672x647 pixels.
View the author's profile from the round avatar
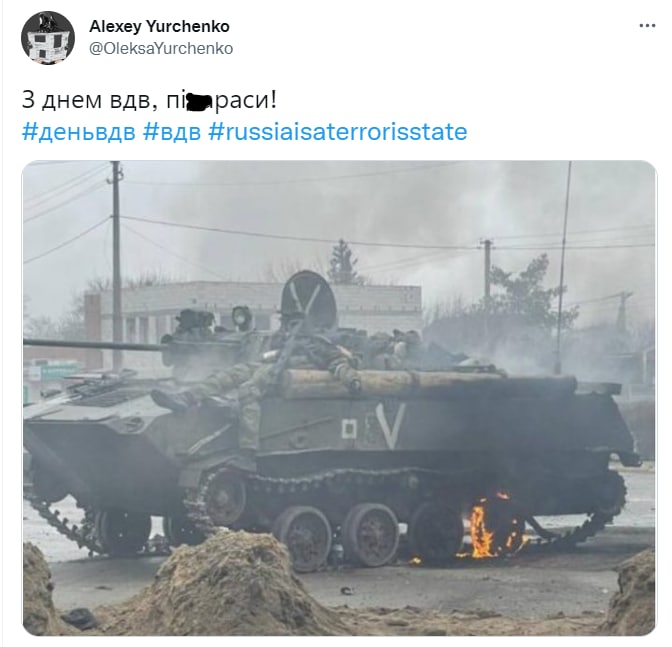click(x=48, y=38)
